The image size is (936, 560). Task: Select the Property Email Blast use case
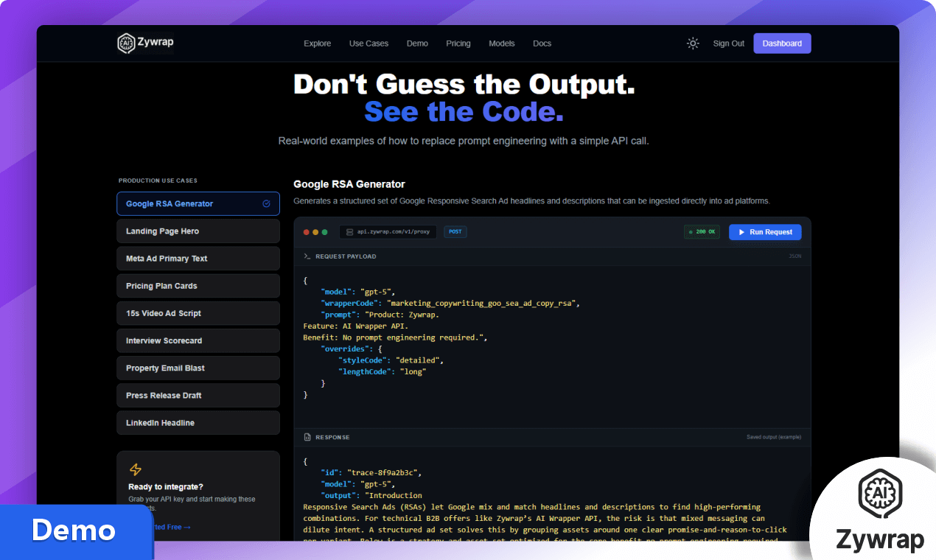tap(198, 368)
